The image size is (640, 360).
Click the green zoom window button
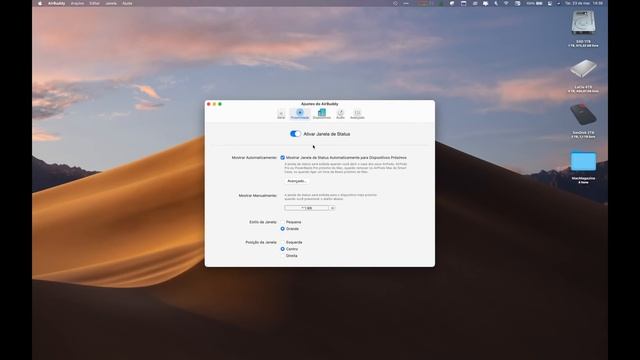220,104
